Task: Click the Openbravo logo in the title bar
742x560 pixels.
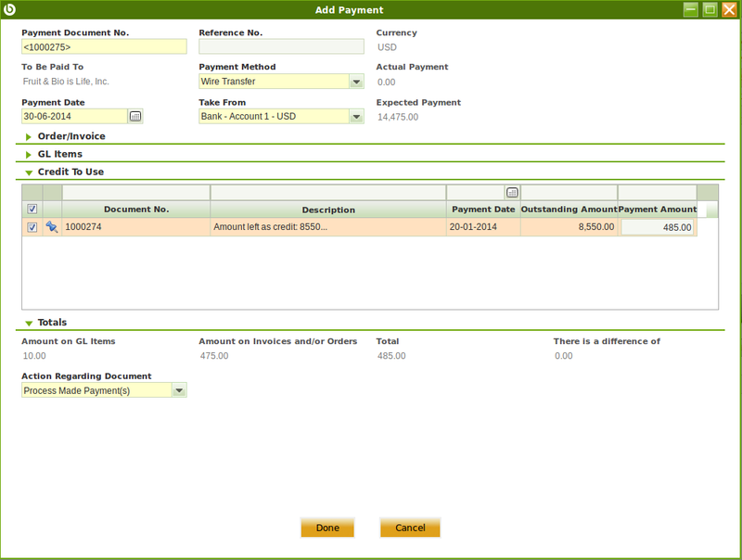Action: [11, 9]
